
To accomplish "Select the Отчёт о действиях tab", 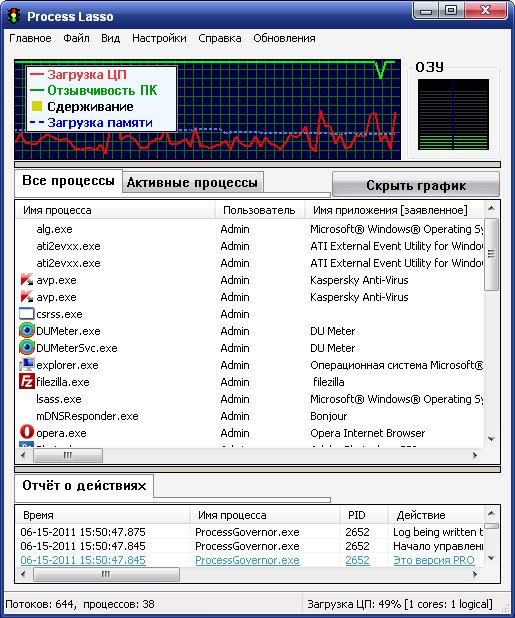I will pyautogui.click(x=84, y=486).
